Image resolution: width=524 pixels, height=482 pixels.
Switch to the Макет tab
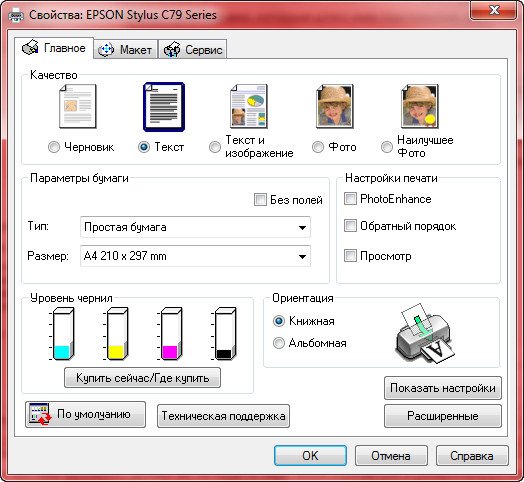[125, 50]
